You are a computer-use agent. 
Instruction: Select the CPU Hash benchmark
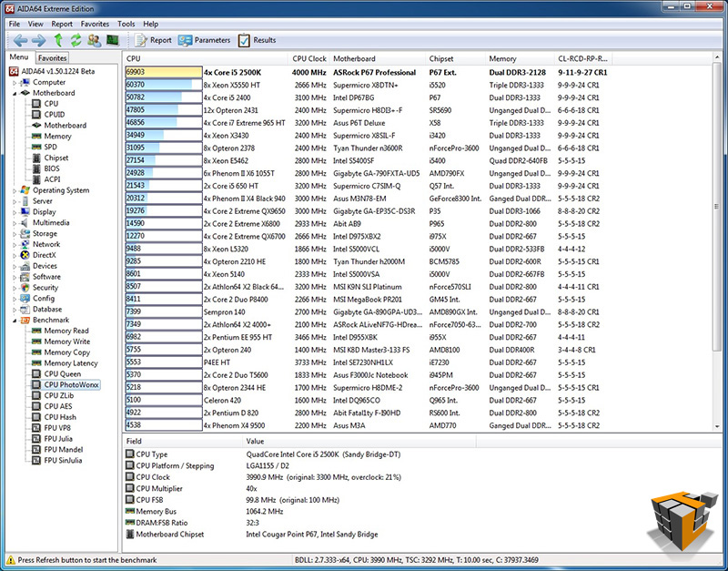coord(60,417)
